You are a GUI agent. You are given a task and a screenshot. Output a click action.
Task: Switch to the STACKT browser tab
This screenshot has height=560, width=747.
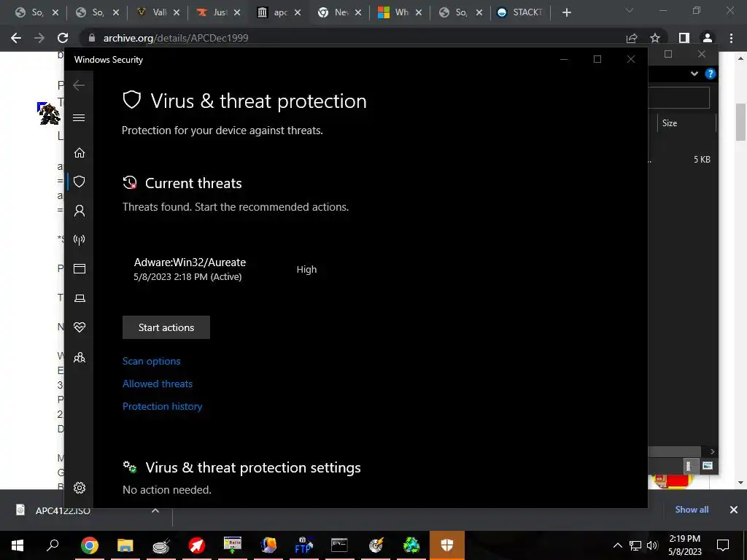520,12
